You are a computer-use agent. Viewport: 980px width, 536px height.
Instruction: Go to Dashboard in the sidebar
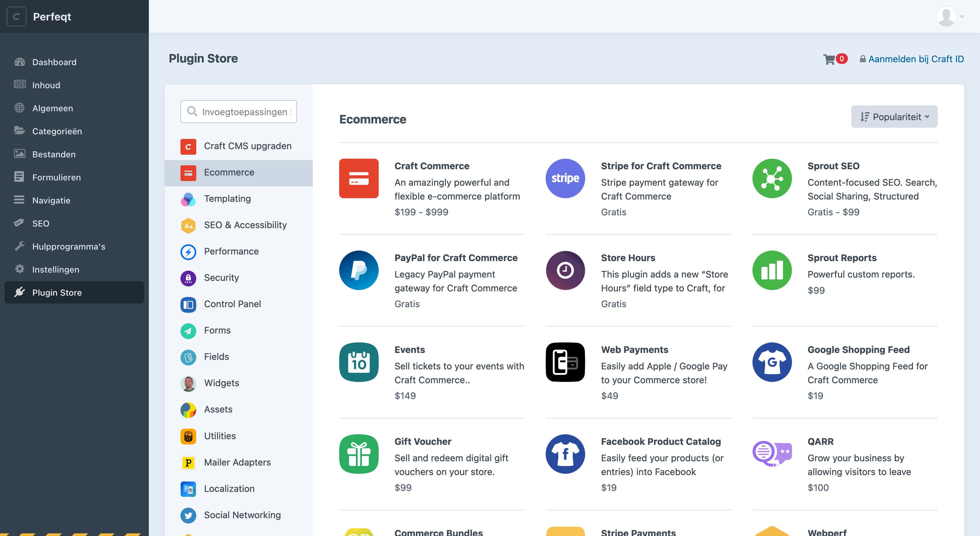(74, 62)
